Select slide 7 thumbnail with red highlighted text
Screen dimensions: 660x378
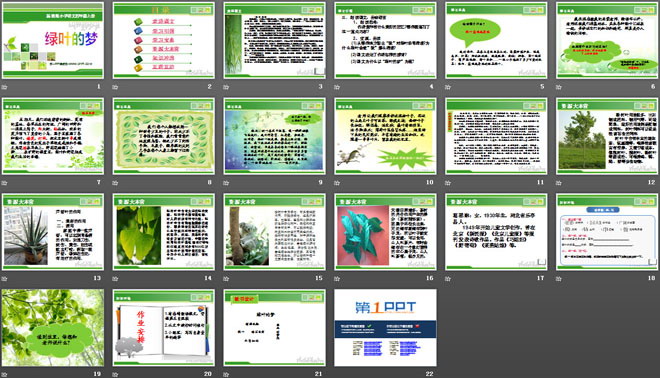[x=53, y=136]
